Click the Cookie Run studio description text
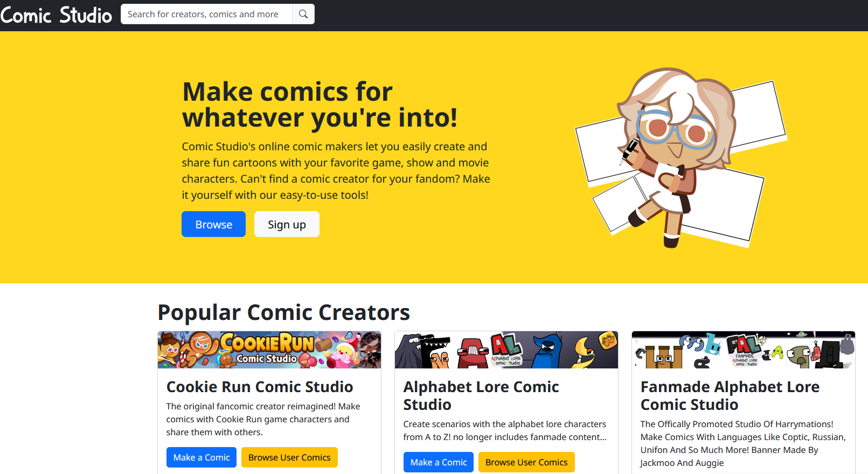 click(x=263, y=419)
